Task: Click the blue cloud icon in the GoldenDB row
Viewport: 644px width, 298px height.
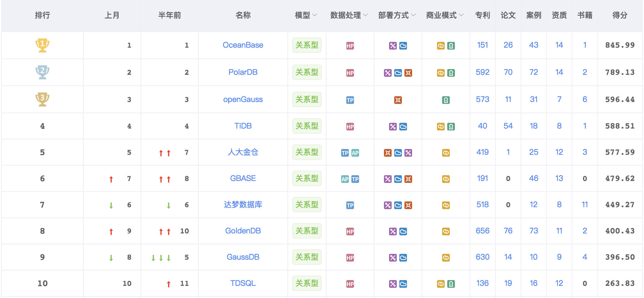Action: (x=403, y=231)
